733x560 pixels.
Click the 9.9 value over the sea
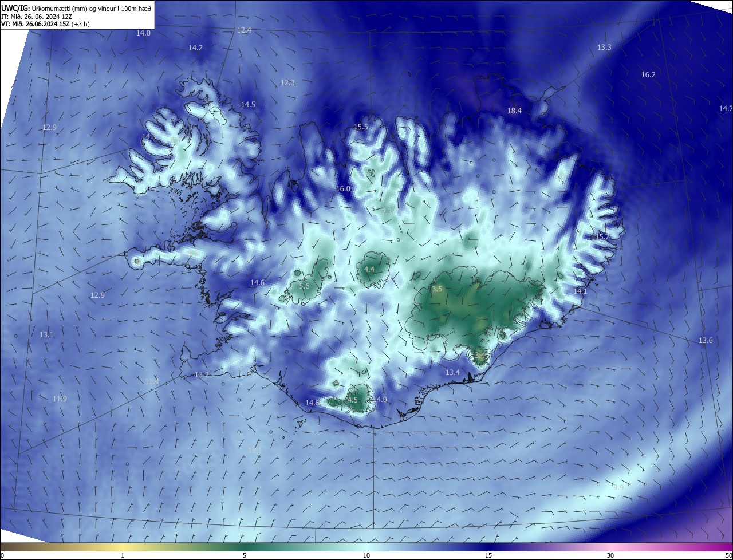[x=618, y=487]
